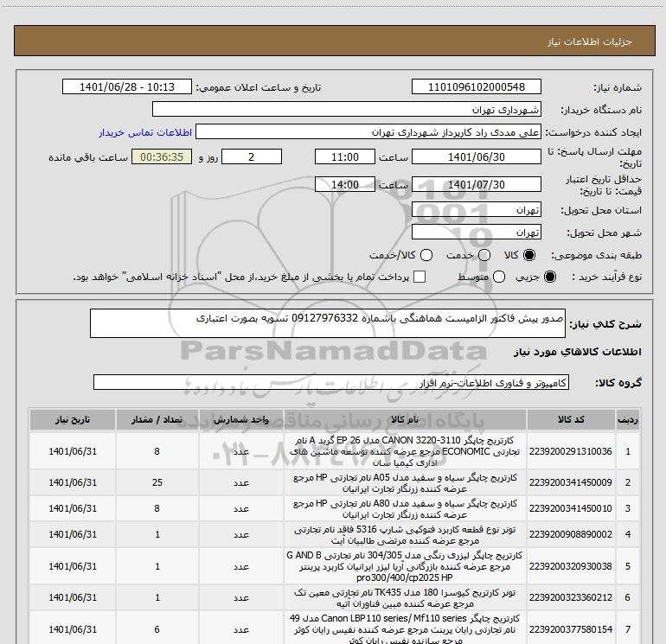Click the need number field 1101096102000548
Screen dimensions: 666x644
pos(476,86)
